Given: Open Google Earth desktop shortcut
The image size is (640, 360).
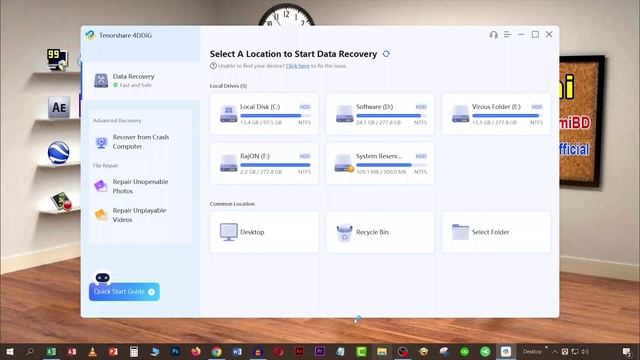Looking at the screenshot, I should [58, 153].
